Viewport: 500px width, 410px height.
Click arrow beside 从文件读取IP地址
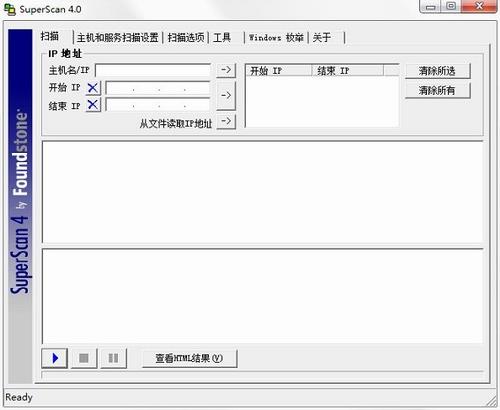point(226,121)
